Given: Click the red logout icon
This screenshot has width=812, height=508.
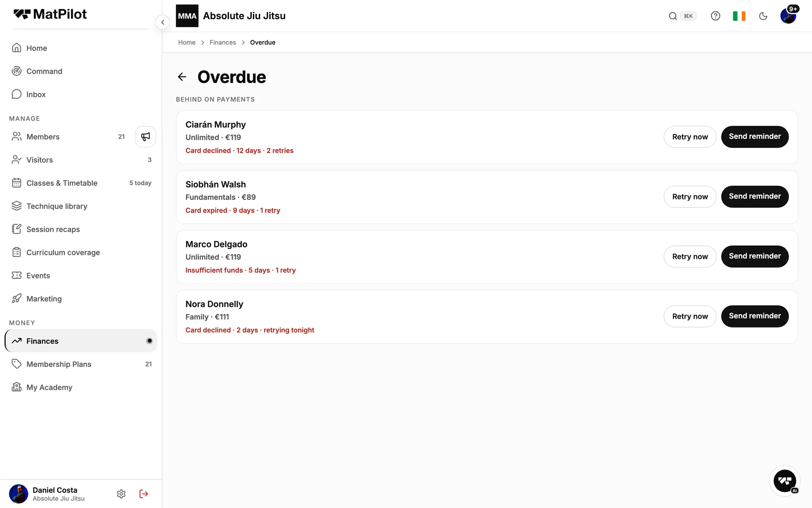Looking at the screenshot, I should coord(144,494).
